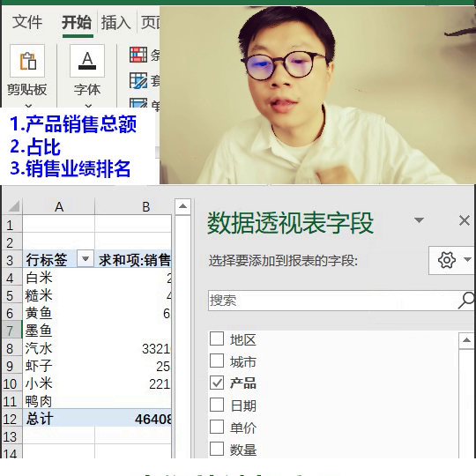Viewport: 476px width, 476px height.
Task: Check the 数量 field checkbox
Action: [x=217, y=449]
